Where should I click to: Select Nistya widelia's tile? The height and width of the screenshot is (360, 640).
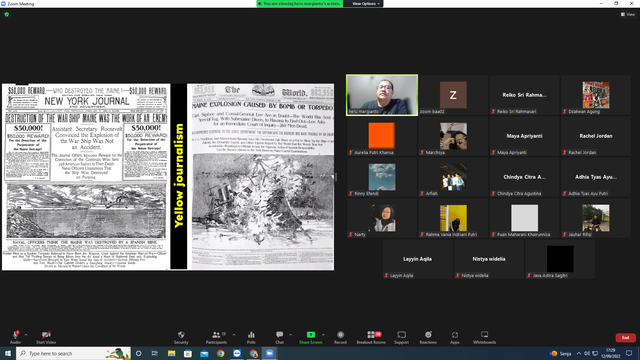coord(489,259)
